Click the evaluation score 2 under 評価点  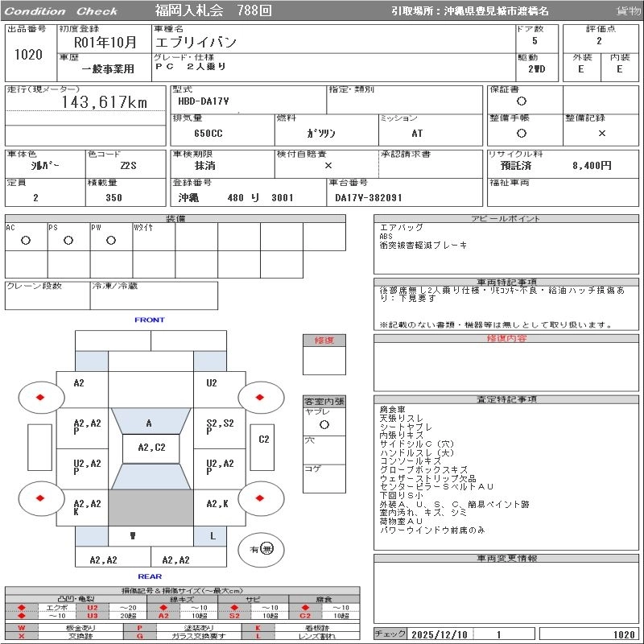(599, 41)
